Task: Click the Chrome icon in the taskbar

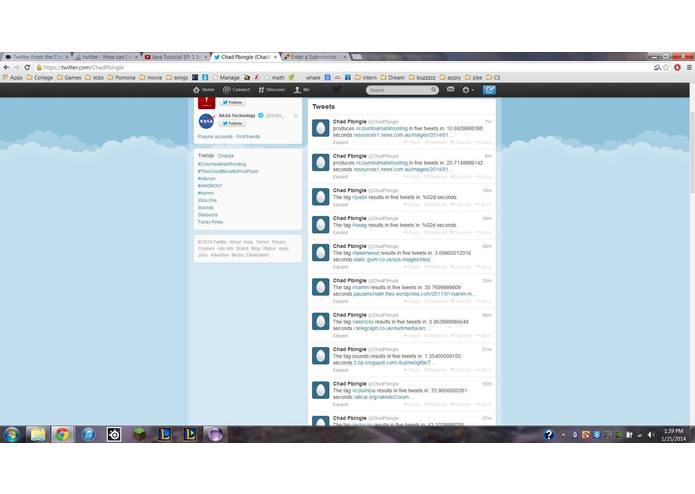Action: click(x=62, y=435)
